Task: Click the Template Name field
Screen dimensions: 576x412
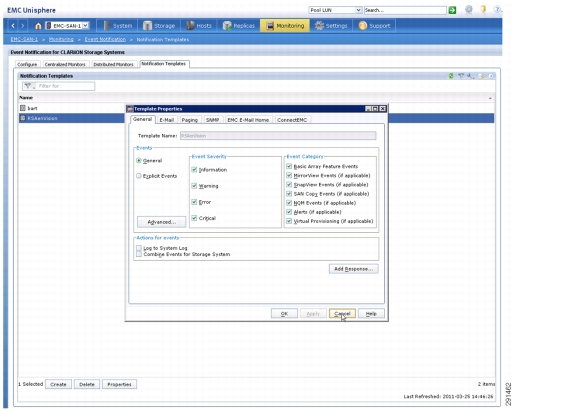Action: pos(278,136)
